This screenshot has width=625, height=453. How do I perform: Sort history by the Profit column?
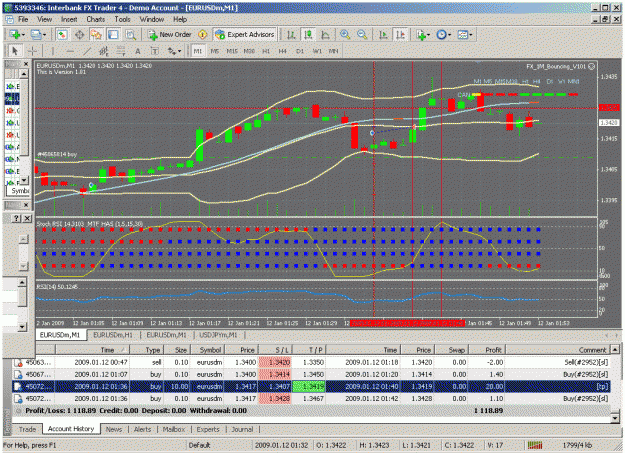pyautogui.click(x=489, y=350)
